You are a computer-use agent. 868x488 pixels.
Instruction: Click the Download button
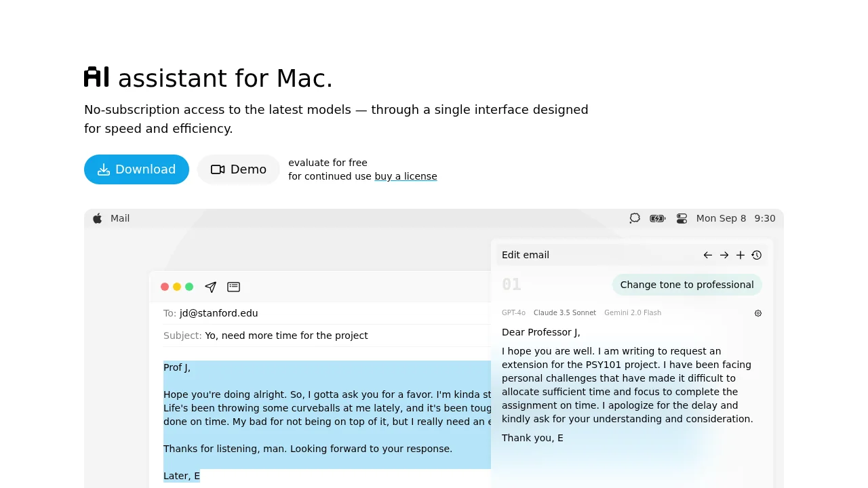(136, 169)
